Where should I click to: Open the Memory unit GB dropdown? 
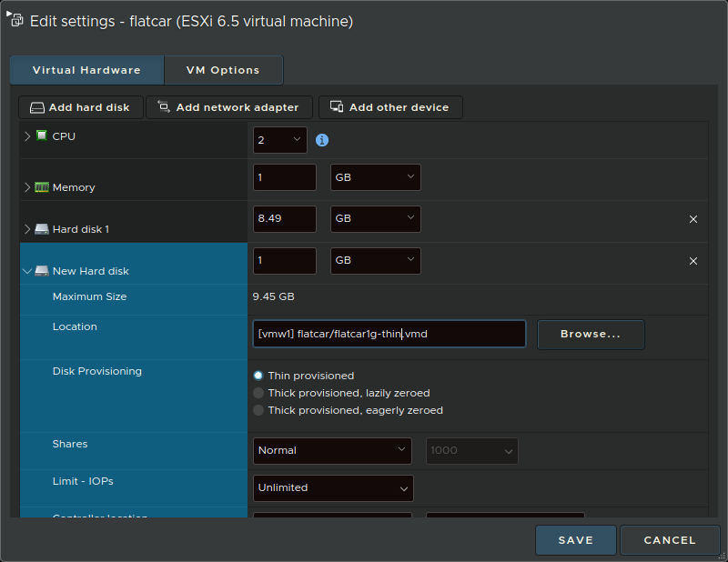tap(376, 177)
